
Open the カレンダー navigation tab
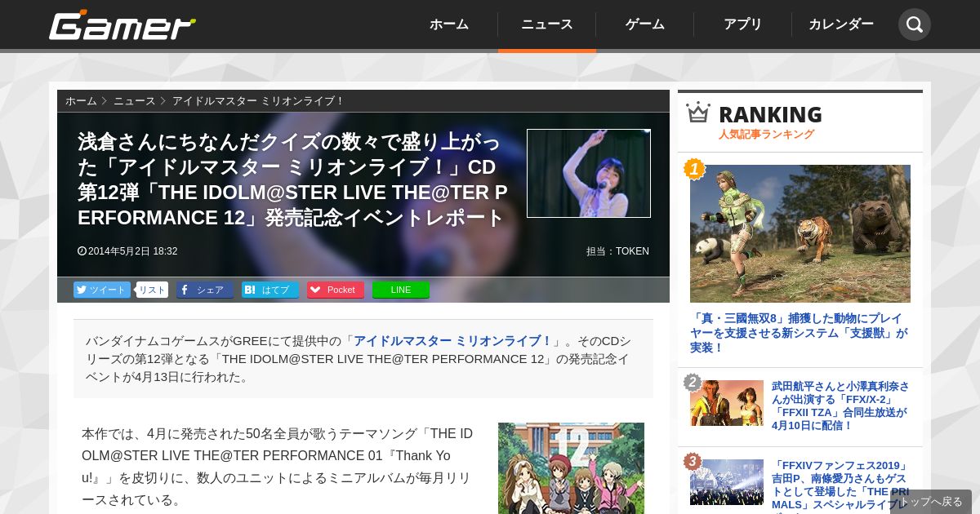(841, 24)
